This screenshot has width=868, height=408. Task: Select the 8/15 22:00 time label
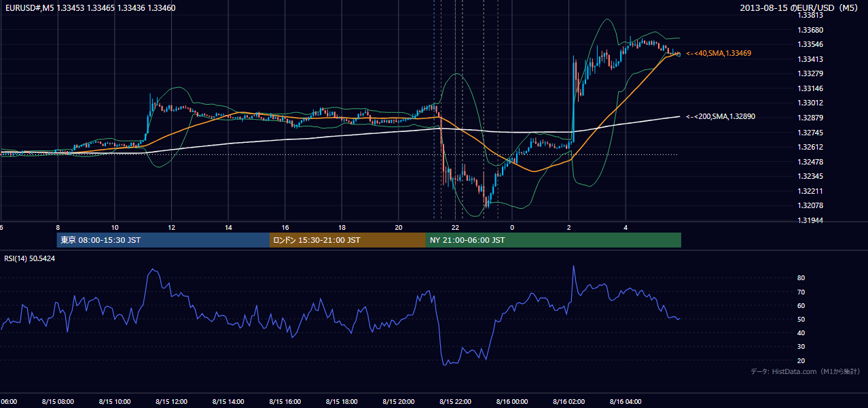pyautogui.click(x=456, y=401)
